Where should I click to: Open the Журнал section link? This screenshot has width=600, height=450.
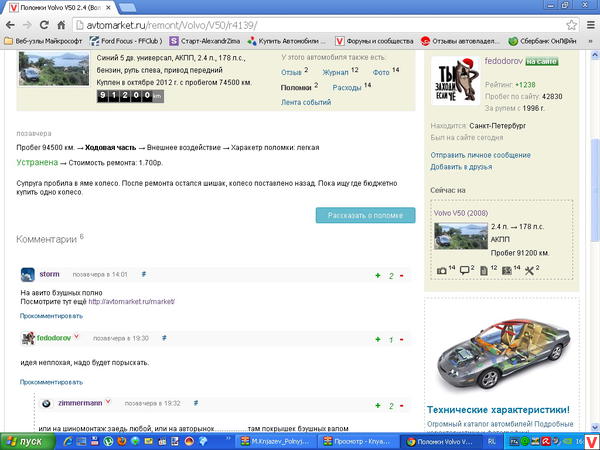336,72
